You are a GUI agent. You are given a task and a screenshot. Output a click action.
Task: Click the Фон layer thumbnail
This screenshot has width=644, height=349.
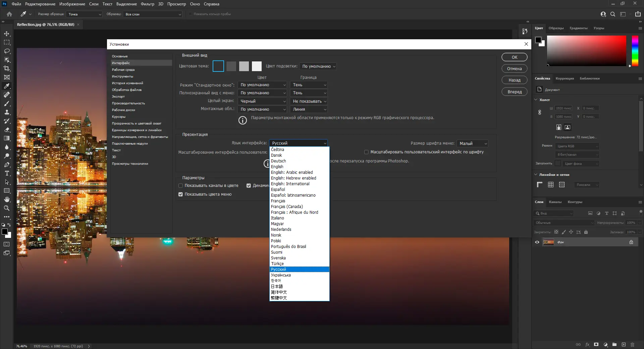coord(548,242)
